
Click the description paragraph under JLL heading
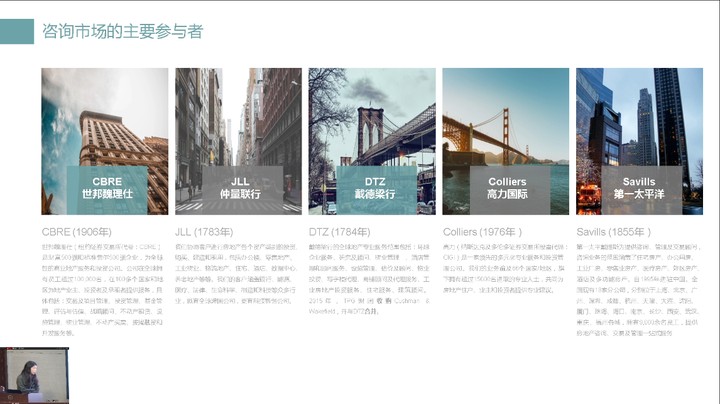(236, 274)
